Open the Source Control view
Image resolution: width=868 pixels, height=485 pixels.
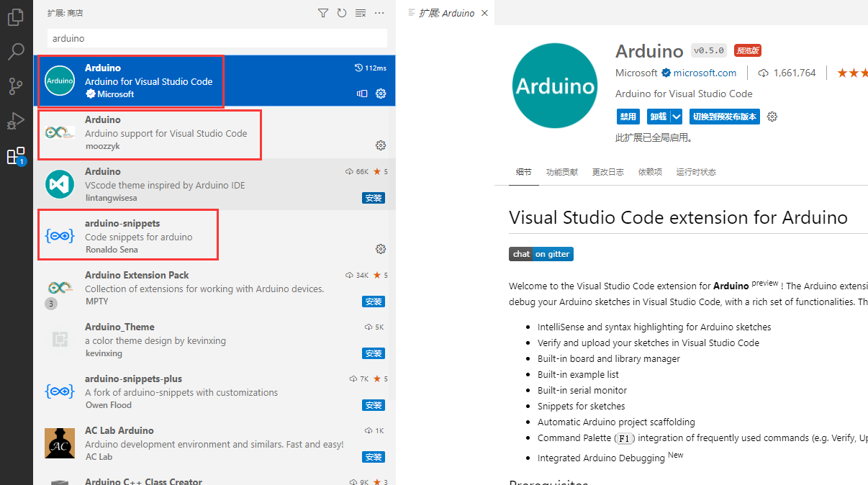(16, 86)
